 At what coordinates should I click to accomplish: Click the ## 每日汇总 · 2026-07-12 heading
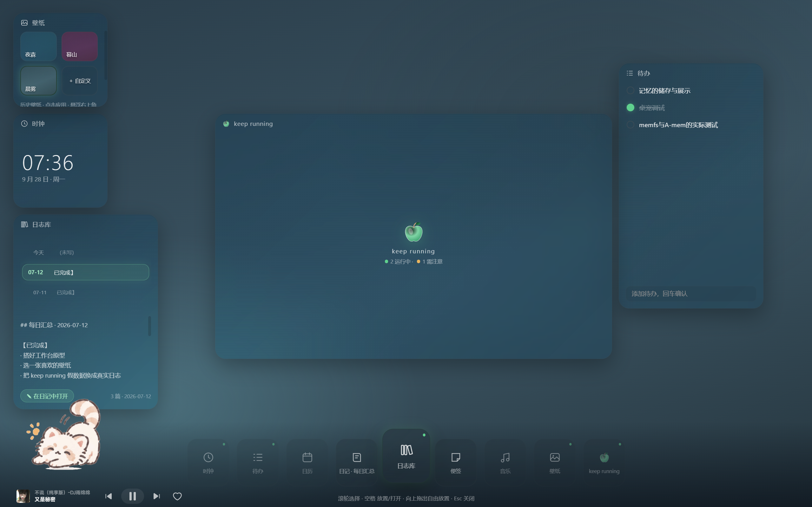coord(54,325)
